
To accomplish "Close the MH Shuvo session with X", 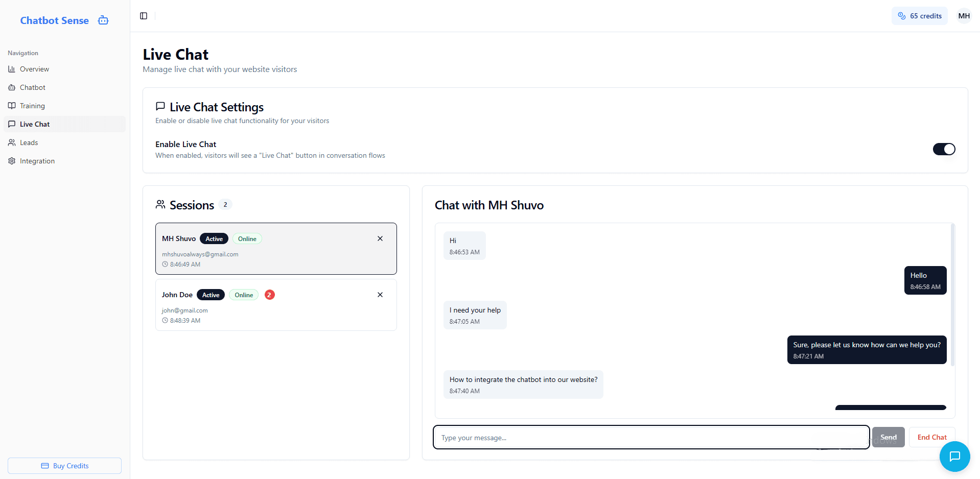I will click(380, 238).
